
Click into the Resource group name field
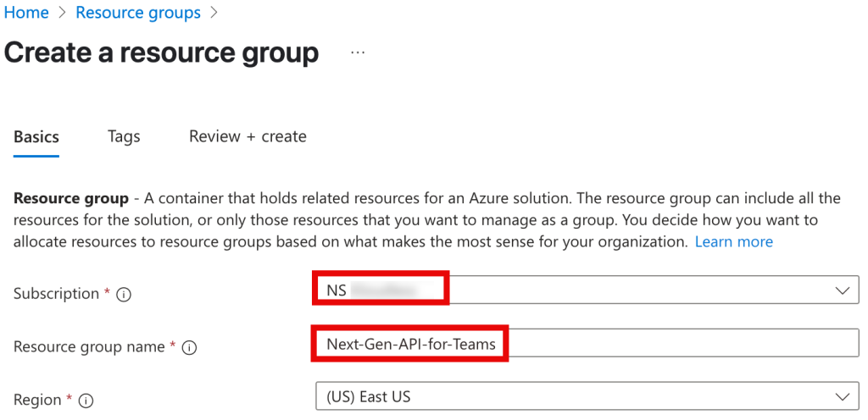tap(587, 345)
